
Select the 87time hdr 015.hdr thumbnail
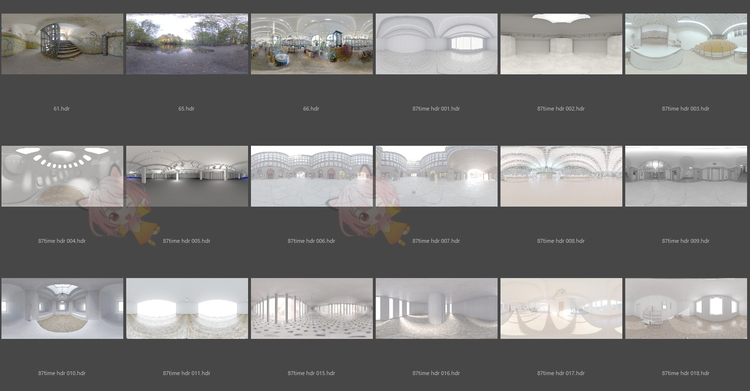click(312, 309)
